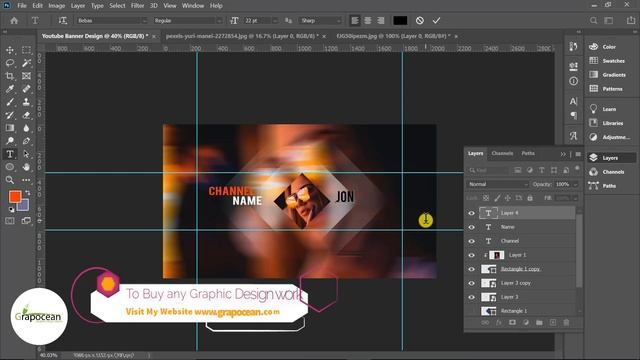Select the Path Selection tool
The height and width of the screenshot is (360, 640).
click(26, 154)
